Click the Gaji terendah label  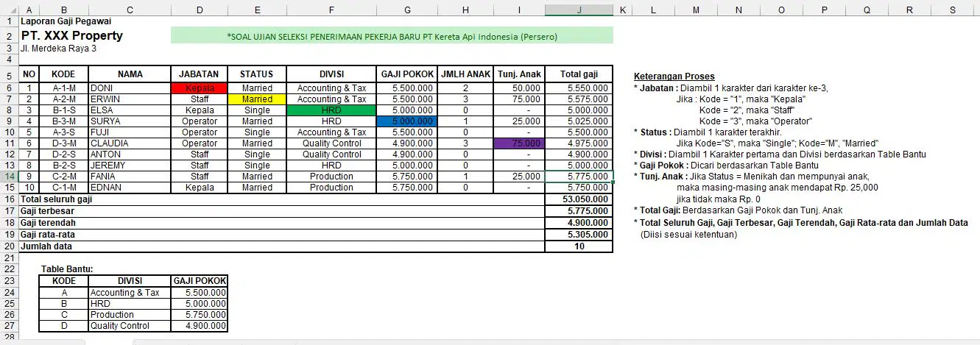coord(49,223)
